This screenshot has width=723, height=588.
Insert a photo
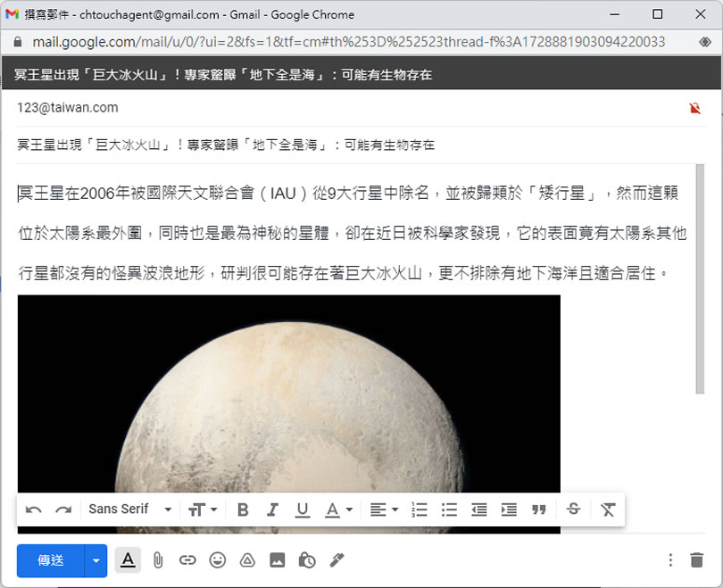tap(277, 560)
